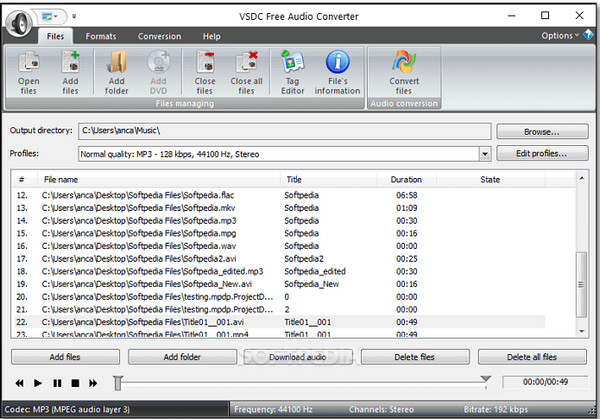Click the quick access image icon

(48, 16)
